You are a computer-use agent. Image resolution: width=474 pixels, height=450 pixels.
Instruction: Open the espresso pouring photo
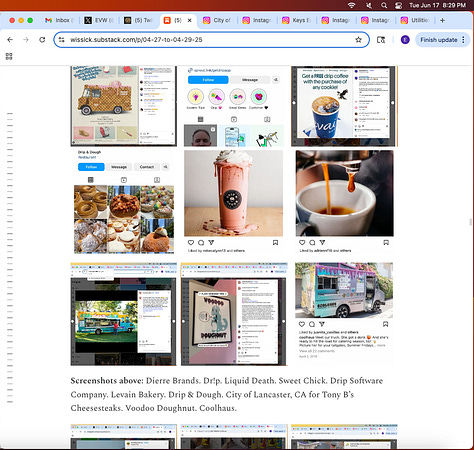click(x=344, y=193)
